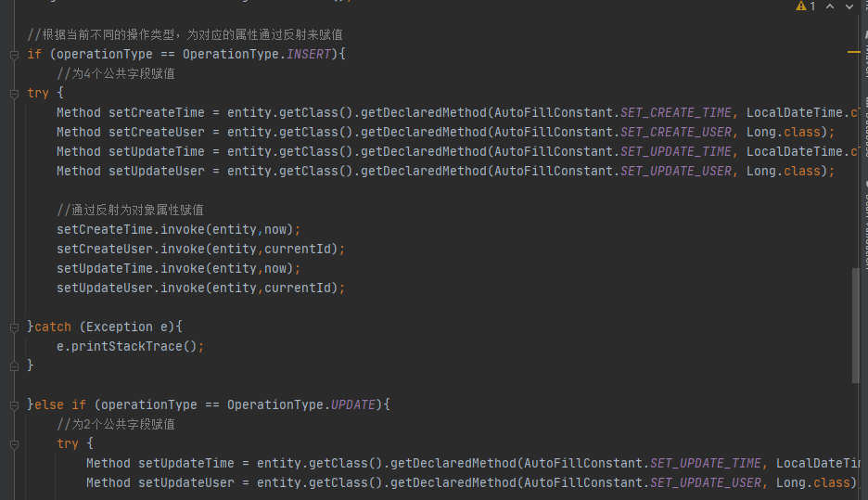The image size is (868, 500).
Task: Collapse the else-if UPDATE fold marker
Action: (x=14, y=404)
